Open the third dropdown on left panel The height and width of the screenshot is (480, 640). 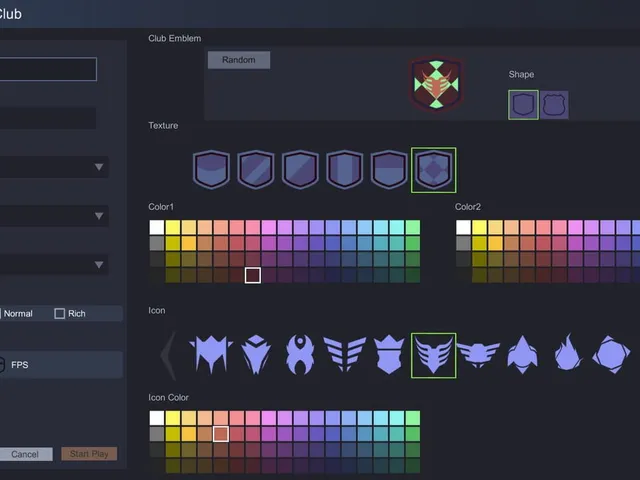point(53,265)
